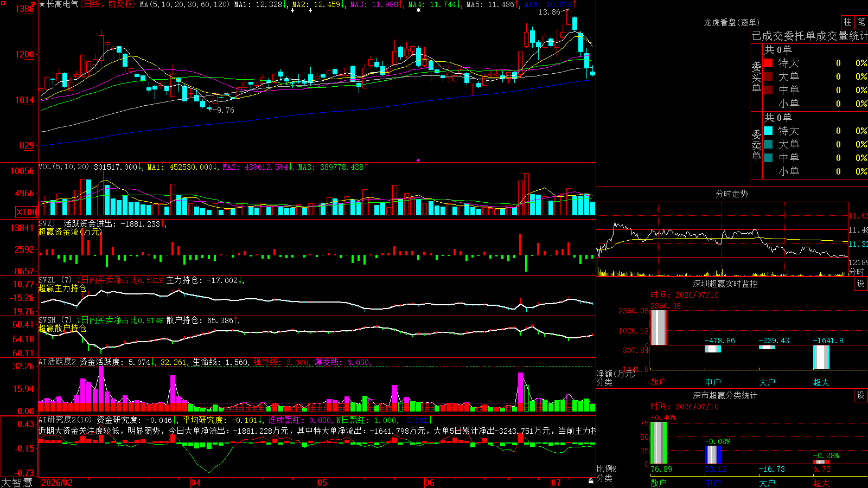
Task: Click the AI活跃度2 indicator title
Action: (x=58, y=362)
